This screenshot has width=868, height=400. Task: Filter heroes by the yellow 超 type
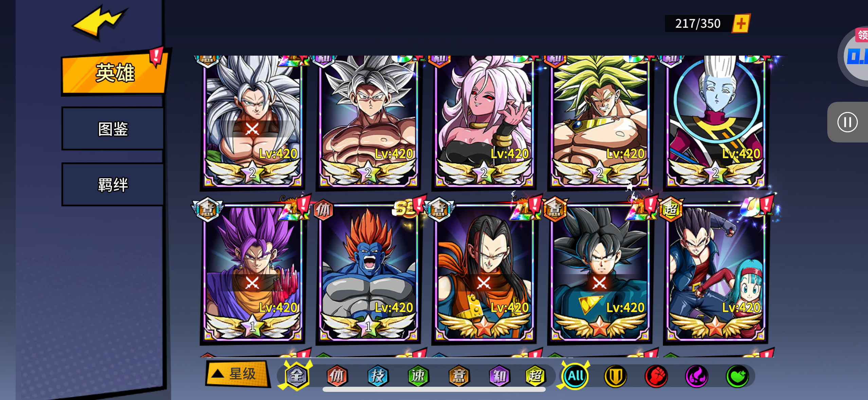point(535,376)
